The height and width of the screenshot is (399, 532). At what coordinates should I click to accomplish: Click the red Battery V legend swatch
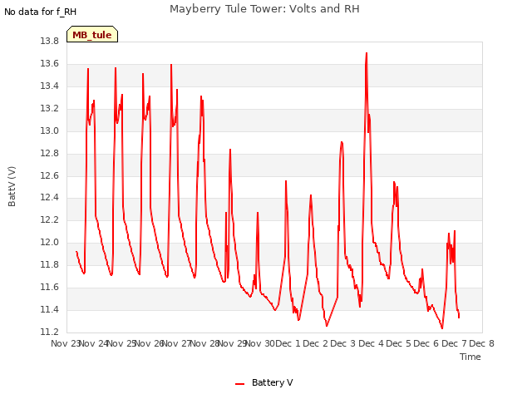point(240,384)
